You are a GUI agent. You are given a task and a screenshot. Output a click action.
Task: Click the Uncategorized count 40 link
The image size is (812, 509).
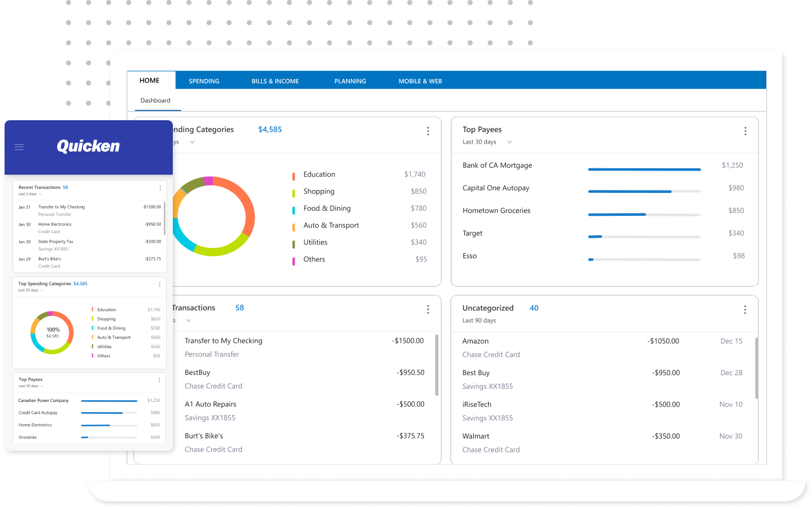tap(534, 308)
